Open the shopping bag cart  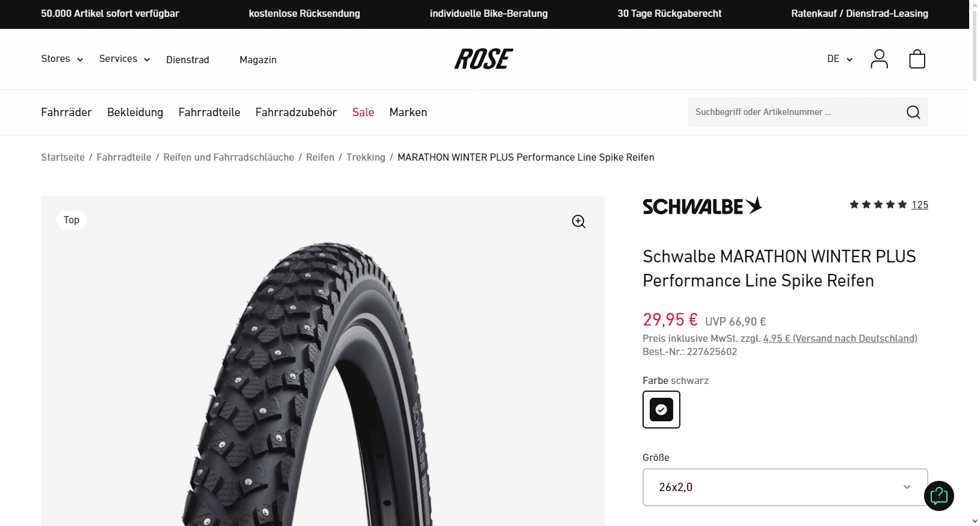pyautogui.click(x=917, y=59)
